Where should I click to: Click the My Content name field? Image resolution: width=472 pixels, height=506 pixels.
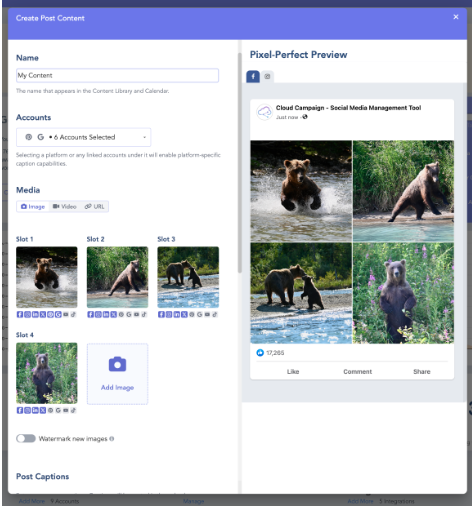pyautogui.click(x=117, y=75)
